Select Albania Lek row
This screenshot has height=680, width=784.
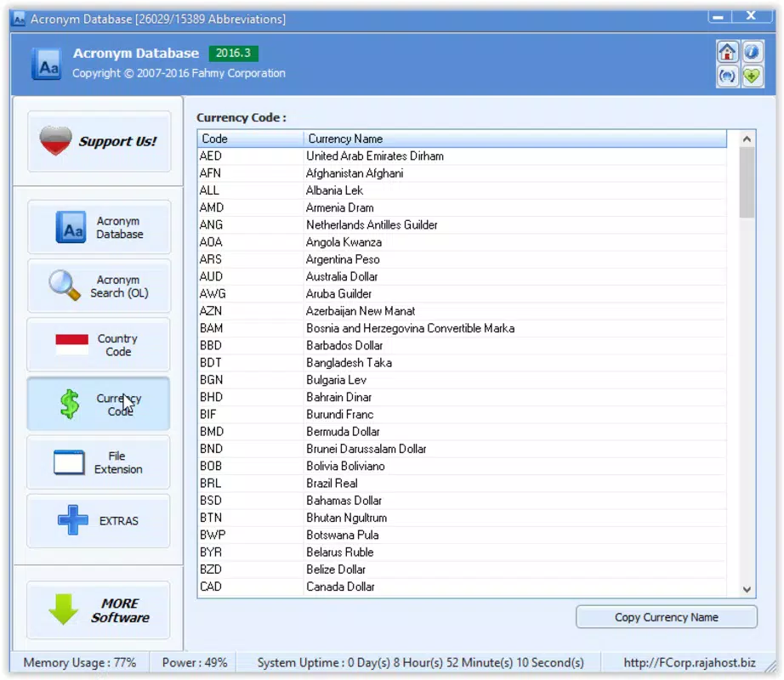pyautogui.click(x=462, y=190)
